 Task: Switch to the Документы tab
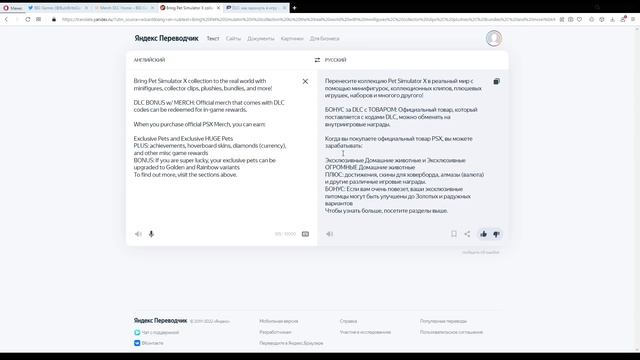pyautogui.click(x=261, y=38)
